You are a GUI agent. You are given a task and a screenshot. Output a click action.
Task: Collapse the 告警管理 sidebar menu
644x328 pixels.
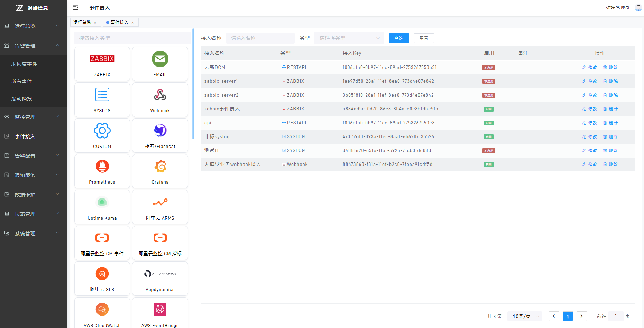(x=33, y=46)
